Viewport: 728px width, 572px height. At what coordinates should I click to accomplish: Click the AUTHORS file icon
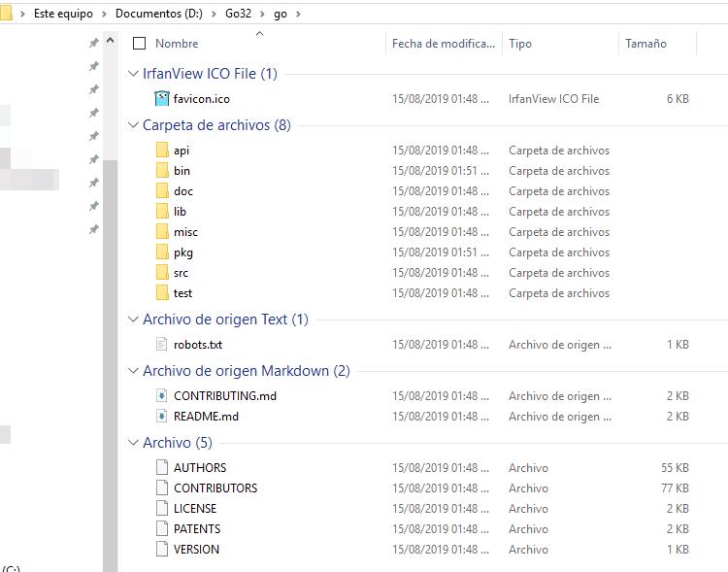pyautogui.click(x=161, y=467)
